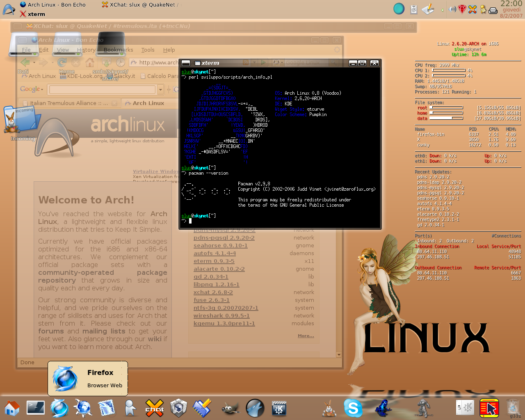Open the back button history dropdown arrow
The height and width of the screenshot is (420, 525).
pyautogui.click(x=34, y=63)
